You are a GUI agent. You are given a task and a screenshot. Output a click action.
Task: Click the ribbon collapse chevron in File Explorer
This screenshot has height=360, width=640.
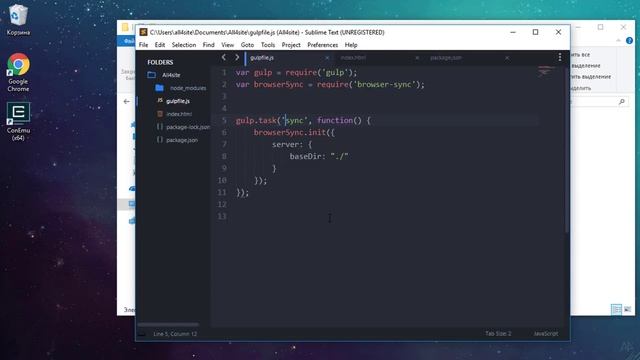(x=618, y=40)
